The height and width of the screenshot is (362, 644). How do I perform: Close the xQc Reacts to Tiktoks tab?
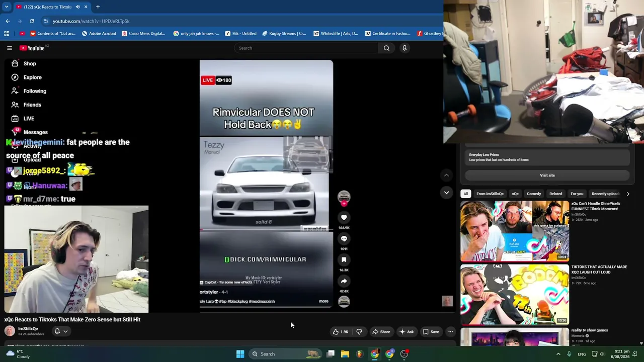pos(86,7)
